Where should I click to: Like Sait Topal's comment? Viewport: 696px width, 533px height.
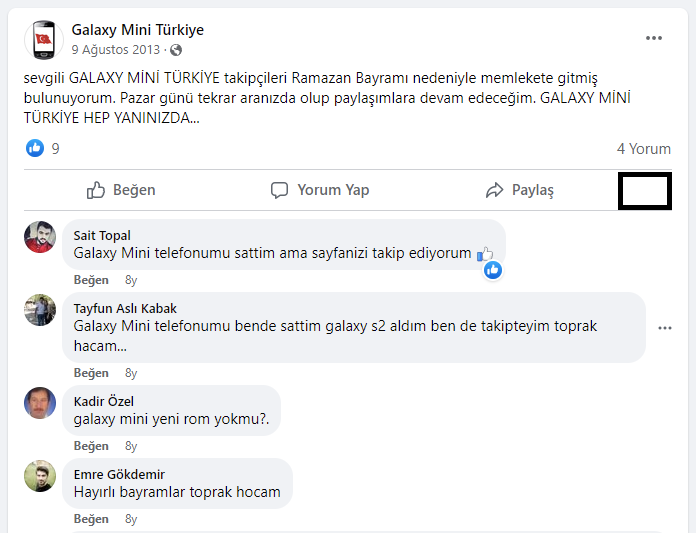[91, 280]
